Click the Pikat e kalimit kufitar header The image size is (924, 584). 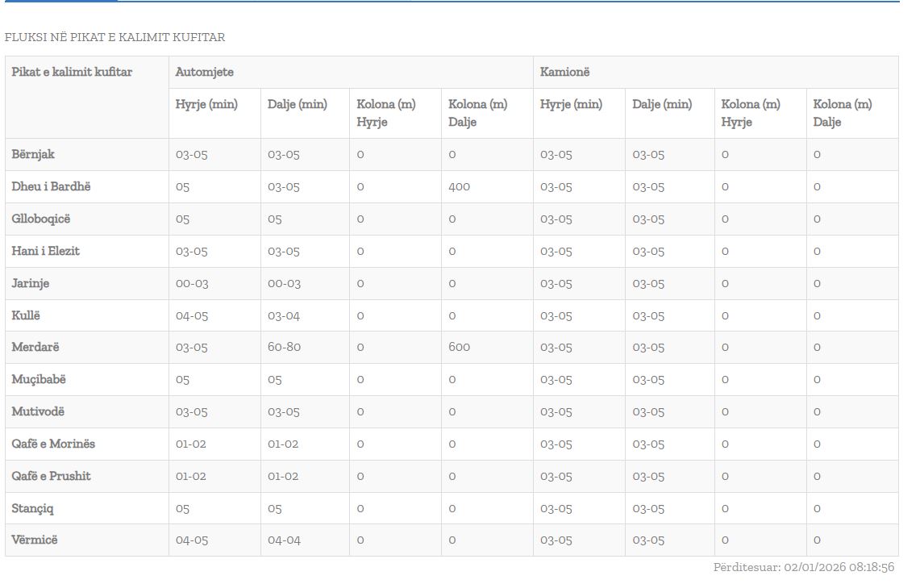click(72, 72)
